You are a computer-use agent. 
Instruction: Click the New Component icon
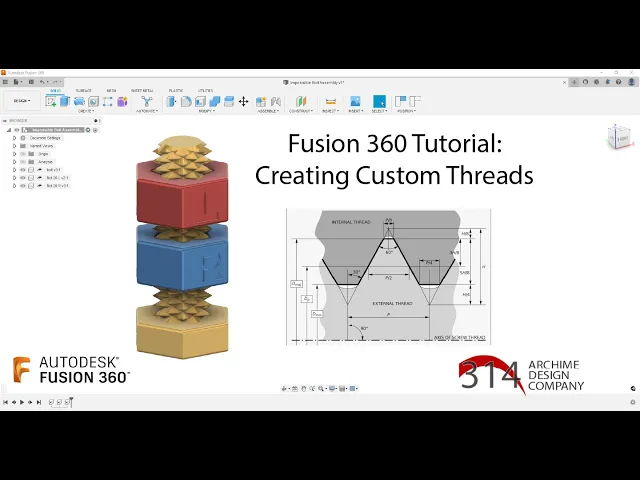click(261, 101)
